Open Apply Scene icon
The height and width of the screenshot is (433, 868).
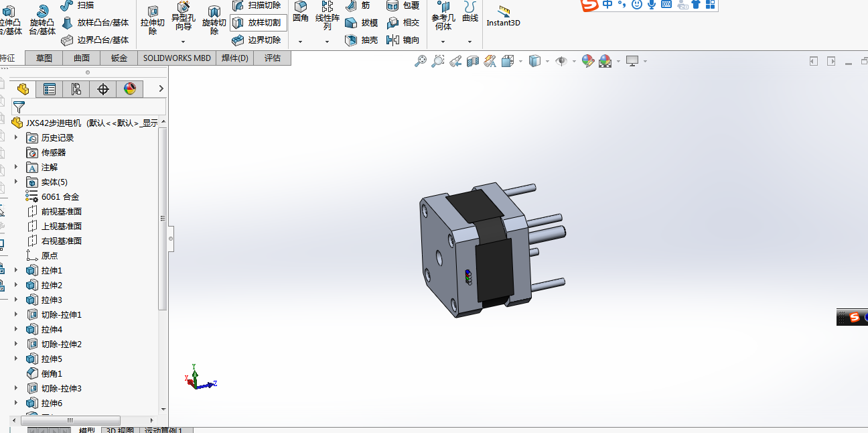[605, 61]
